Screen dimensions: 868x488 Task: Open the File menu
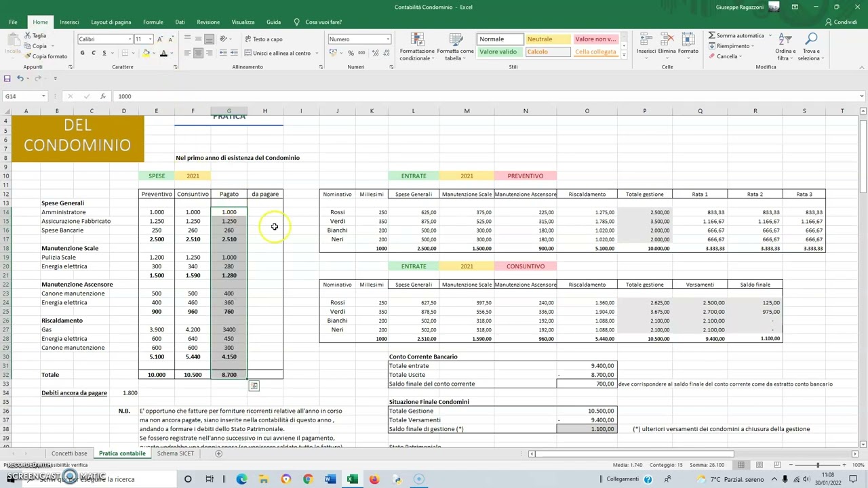click(x=13, y=22)
